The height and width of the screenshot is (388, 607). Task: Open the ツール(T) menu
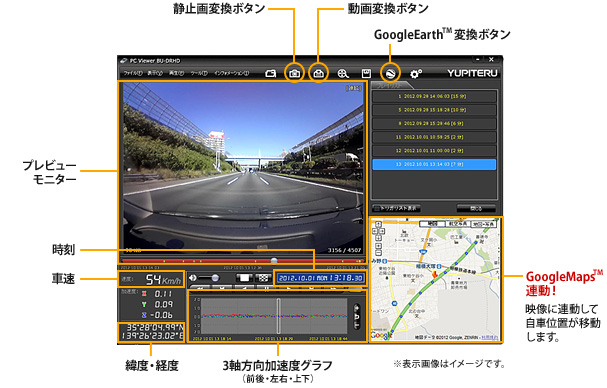[199, 73]
